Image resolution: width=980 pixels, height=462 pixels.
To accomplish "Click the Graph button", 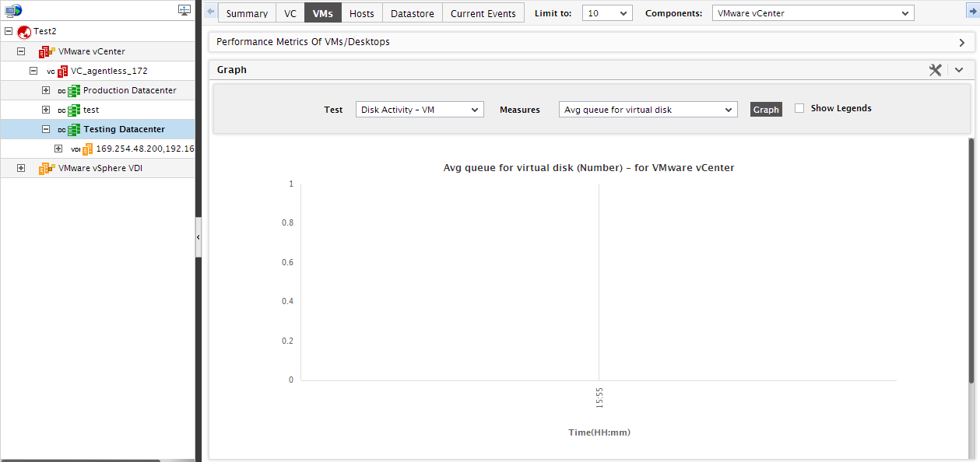I will (766, 110).
